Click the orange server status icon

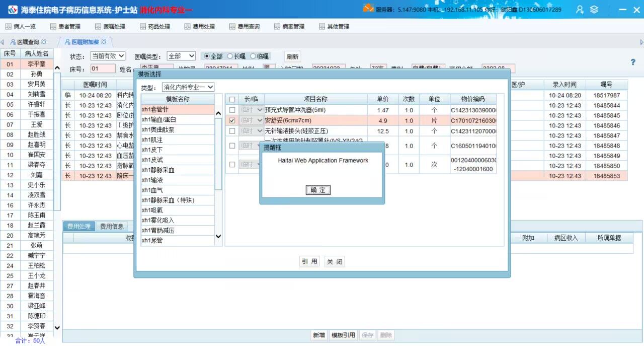[x=368, y=8]
